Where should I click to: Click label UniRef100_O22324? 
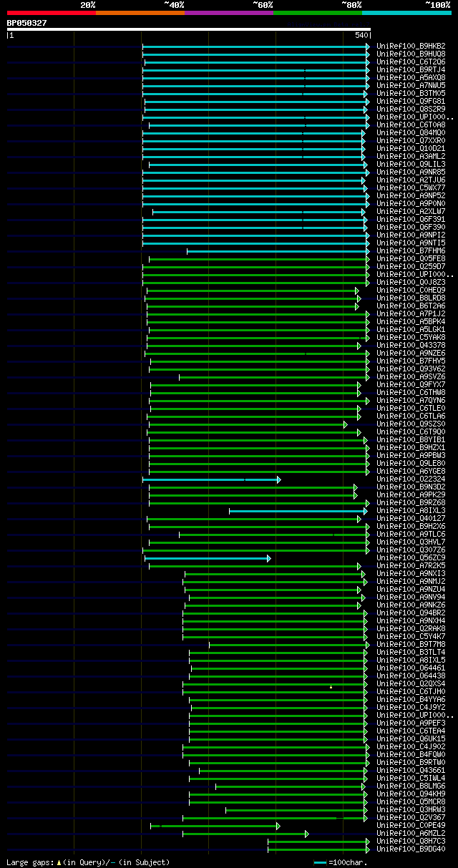[411, 479]
